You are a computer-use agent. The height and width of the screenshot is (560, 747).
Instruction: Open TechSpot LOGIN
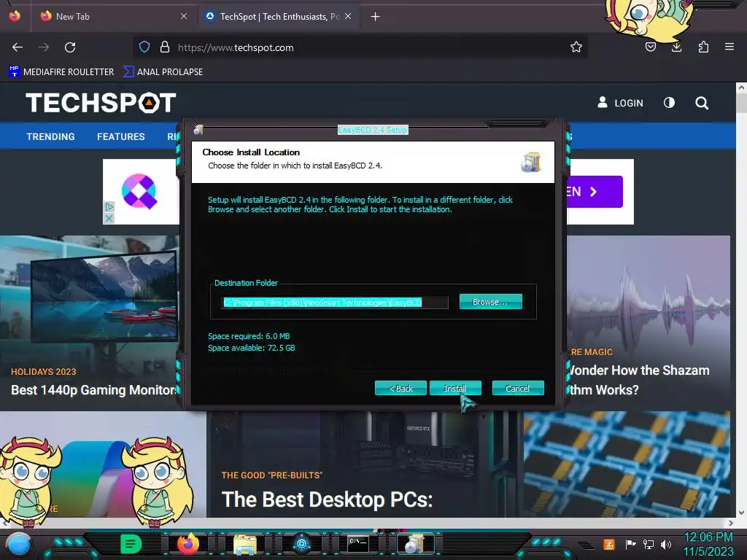click(620, 103)
